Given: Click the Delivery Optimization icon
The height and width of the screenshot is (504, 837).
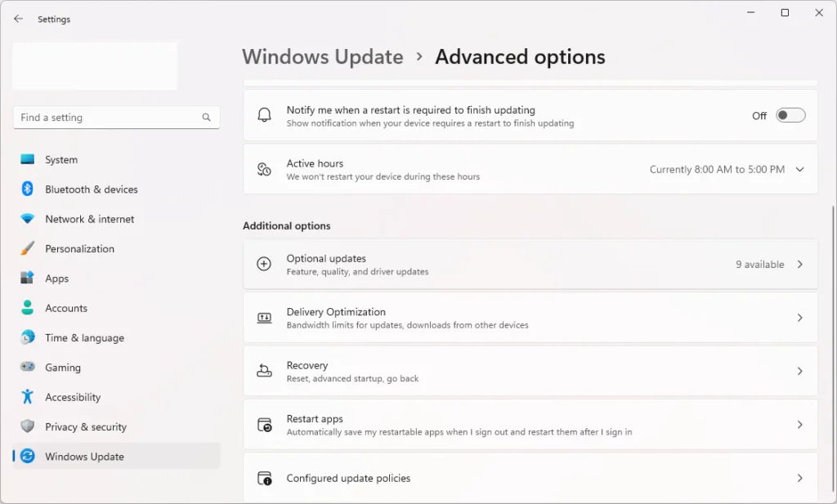Looking at the screenshot, I should click(264, 318).
